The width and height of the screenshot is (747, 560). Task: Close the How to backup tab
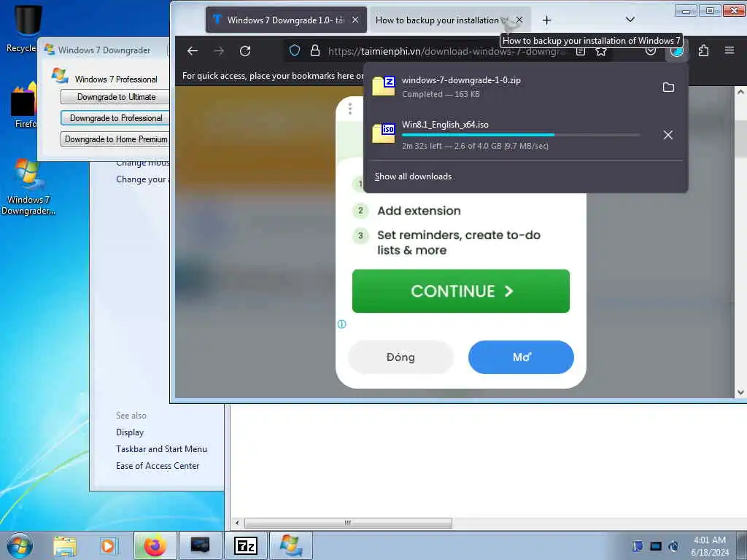(x=519, y=20)
